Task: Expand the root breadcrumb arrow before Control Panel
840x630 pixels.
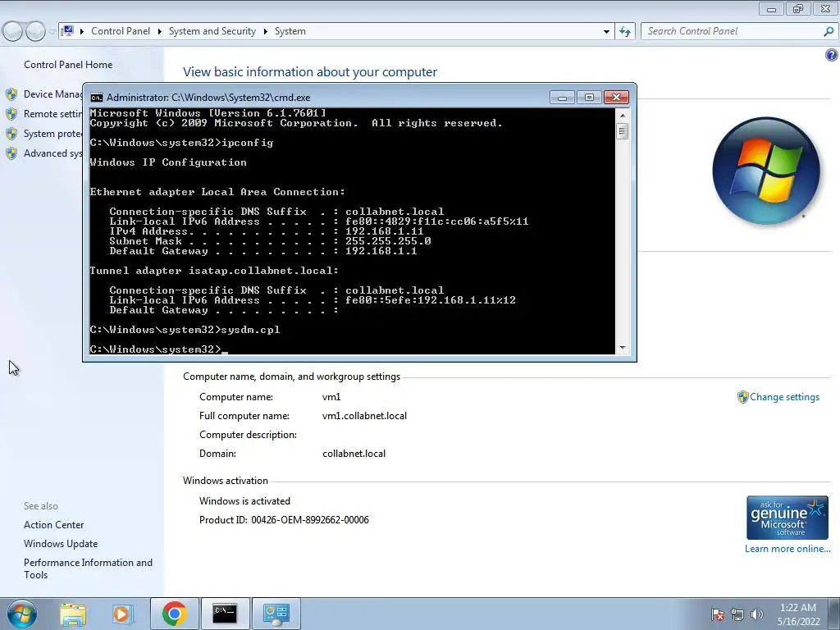Action: [82, 32]
